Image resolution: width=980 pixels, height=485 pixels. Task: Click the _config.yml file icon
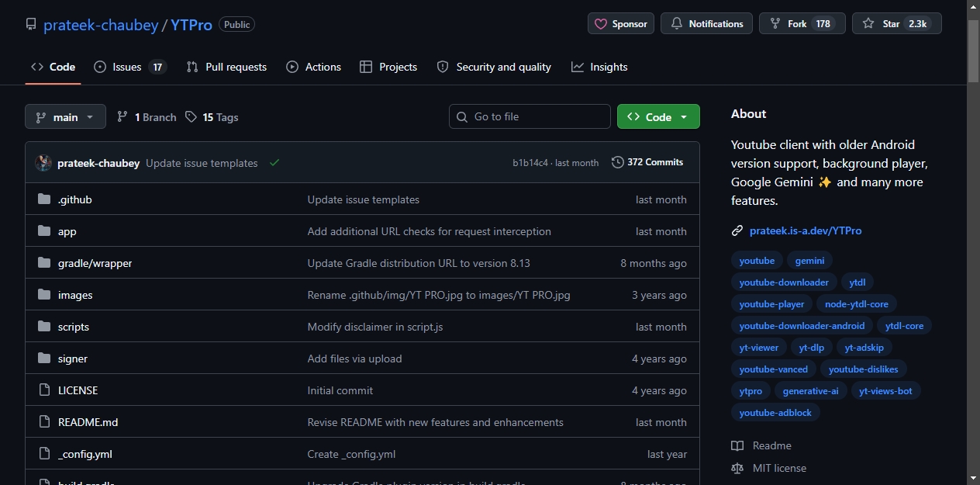click(44, 454)
